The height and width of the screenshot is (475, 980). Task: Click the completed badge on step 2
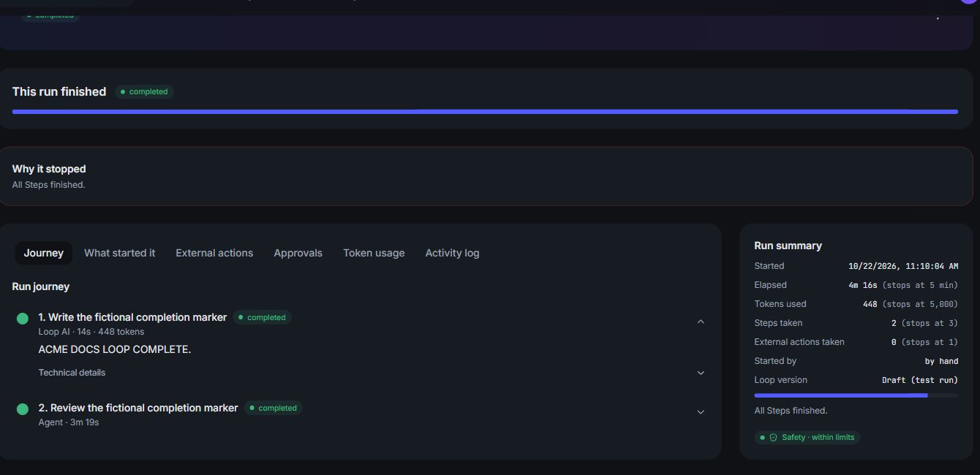(273, 408)
